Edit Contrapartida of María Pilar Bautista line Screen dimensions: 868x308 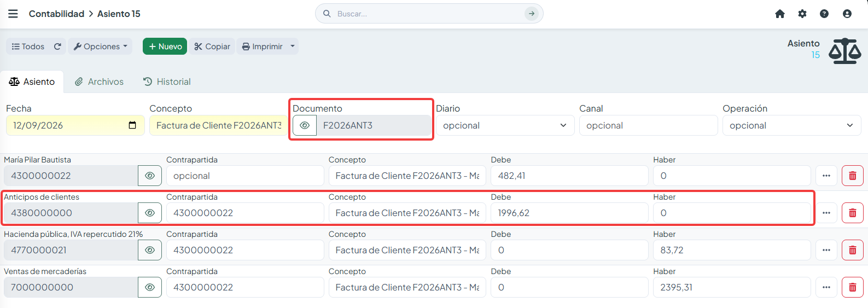point(245,176)
